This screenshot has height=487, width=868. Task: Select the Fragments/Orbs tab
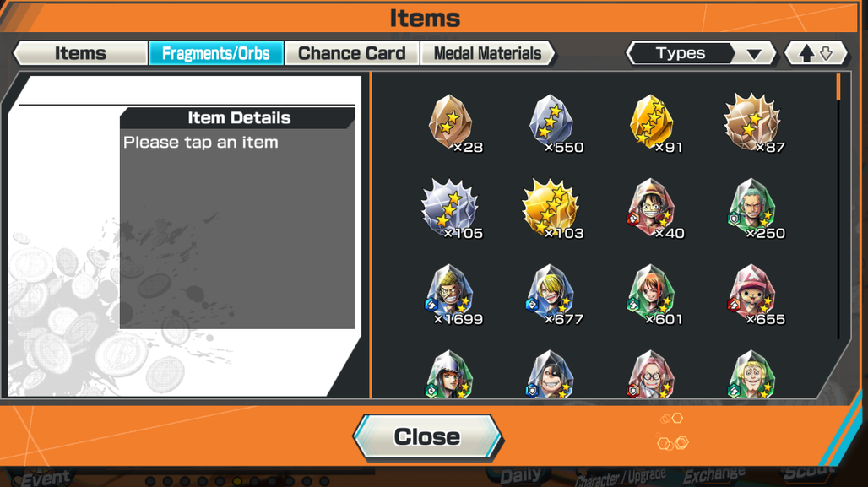216,53
